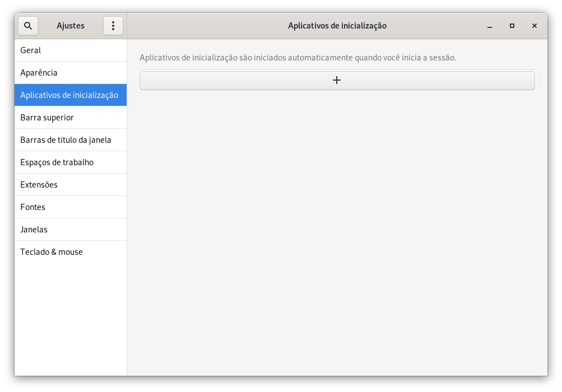The height and width of the screenshot is (392, 562).
Task: Close the Ajustes window
Action: (x=535, y=26)
